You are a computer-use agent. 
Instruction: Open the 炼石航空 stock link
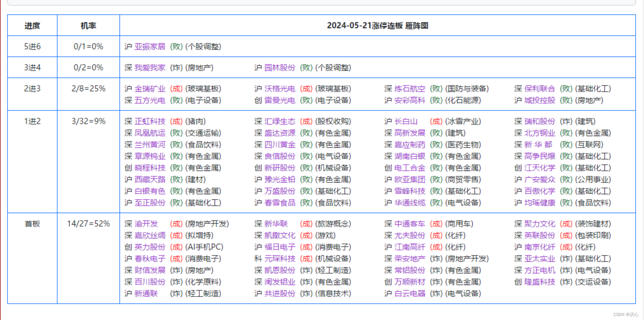(410, 89)
